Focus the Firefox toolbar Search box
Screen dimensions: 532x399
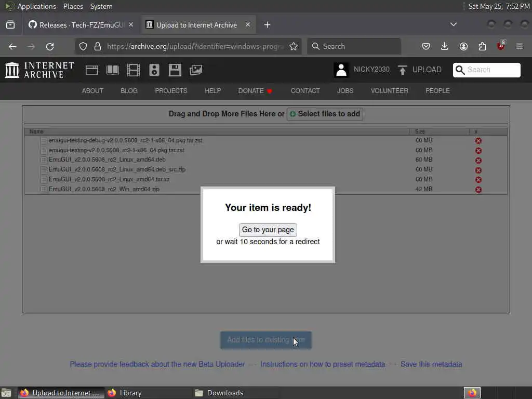[x=354, y=46]
